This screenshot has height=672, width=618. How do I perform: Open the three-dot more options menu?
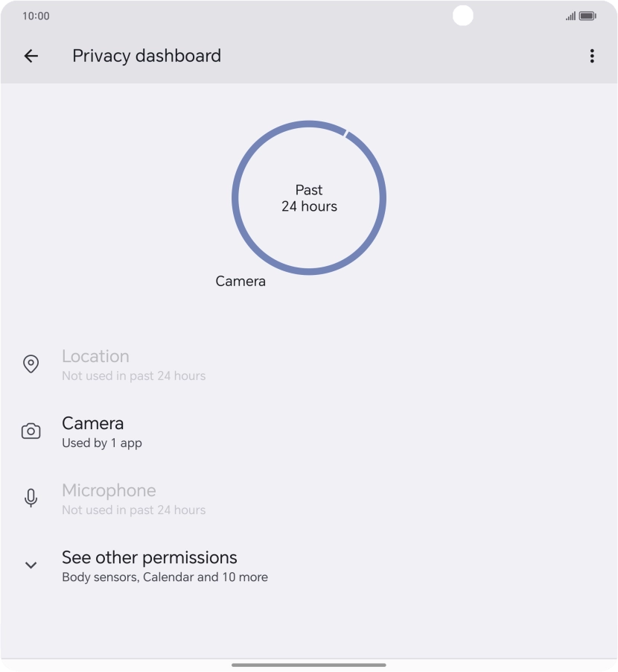pyautogui.click(x=592, y=56)
